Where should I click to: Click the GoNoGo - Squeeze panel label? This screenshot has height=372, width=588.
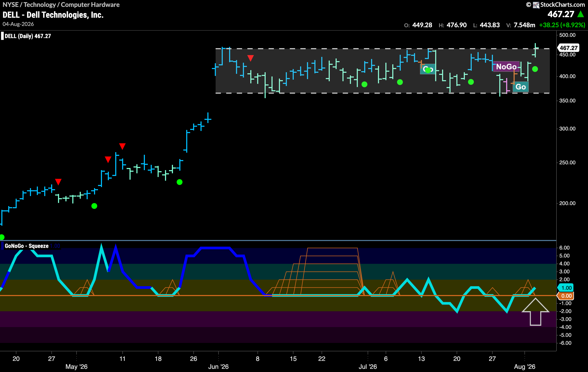pos(26,246)
